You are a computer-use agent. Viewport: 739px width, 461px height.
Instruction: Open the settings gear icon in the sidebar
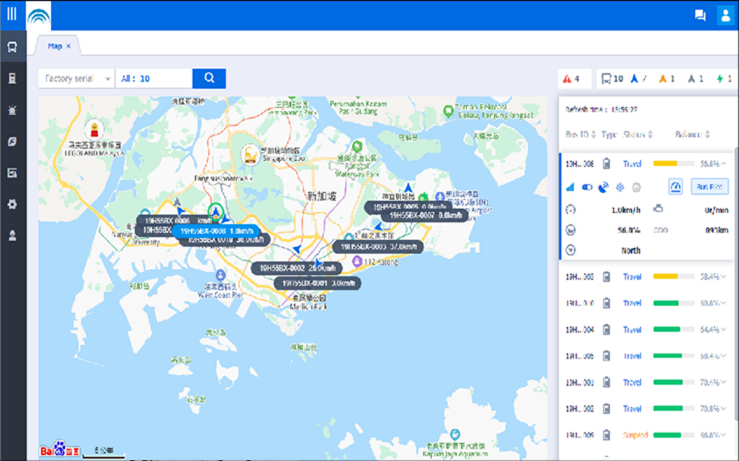tap(12, 204)
